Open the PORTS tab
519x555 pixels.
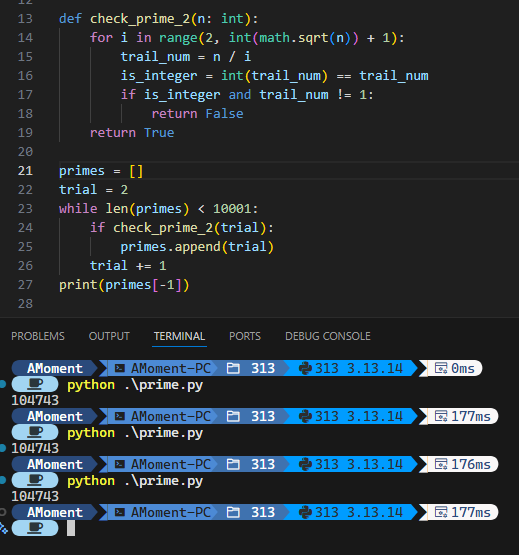[x=245, y=336]
